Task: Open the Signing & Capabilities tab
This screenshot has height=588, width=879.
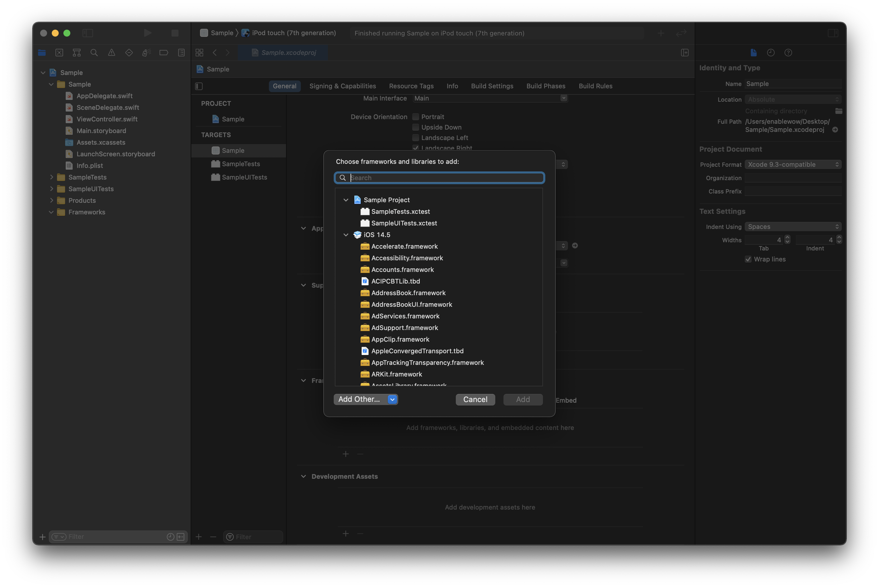Action: point(342,86)
